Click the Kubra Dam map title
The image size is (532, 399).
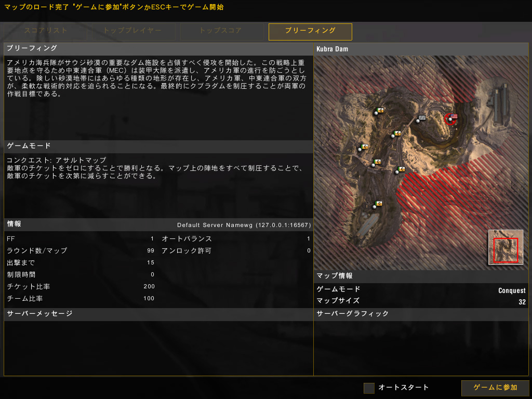click(x=332, y=49)
